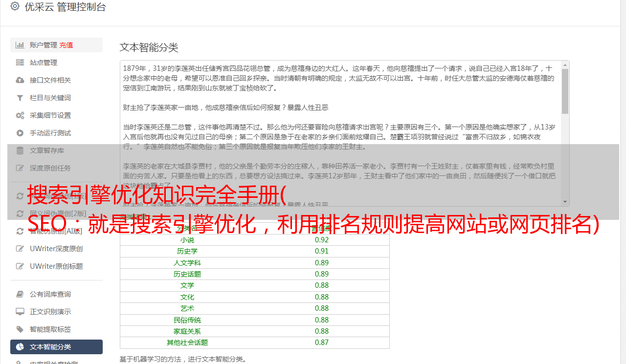Click the 0.92 confidence value
626x364 pixels.
(x=322, y=240)
